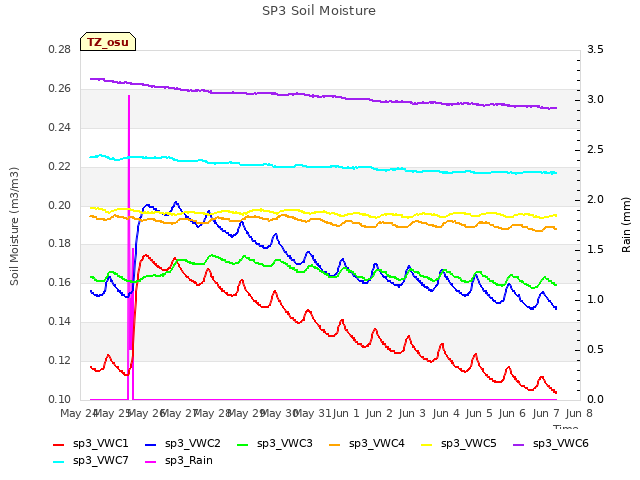Click the 0.26 left axis tick label
Viewport: 640px width, 480px height.
click(60, 89)
